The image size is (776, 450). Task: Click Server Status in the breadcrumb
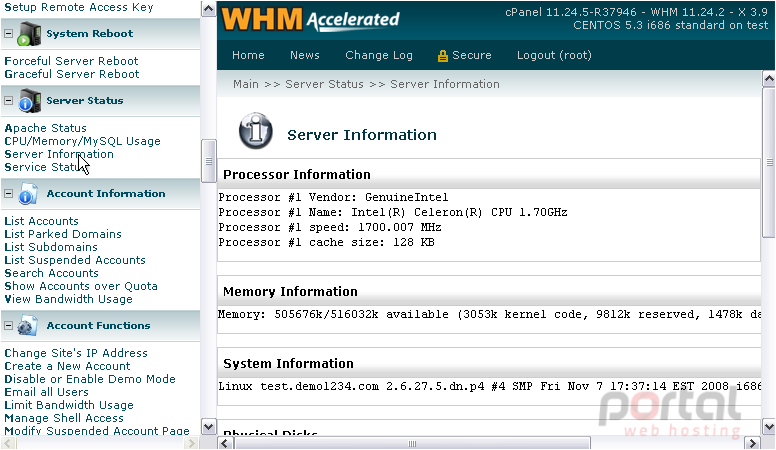tap(324, 84)
